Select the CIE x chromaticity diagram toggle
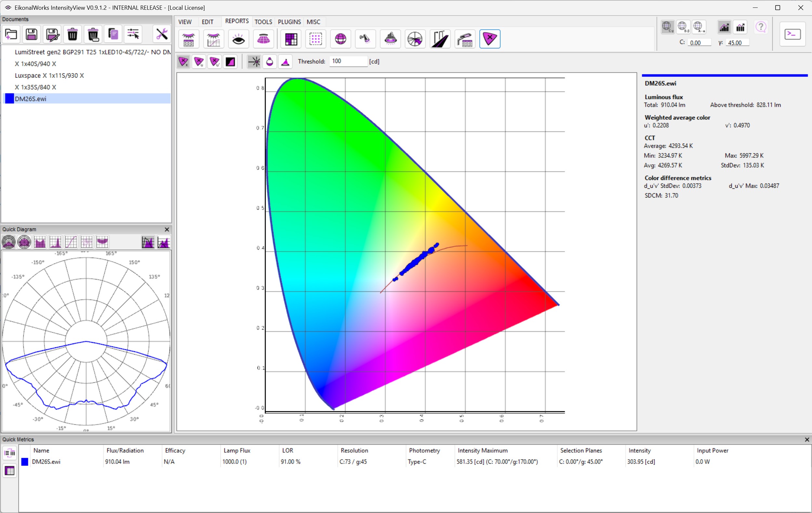Viewport: 812px width, 513px height. click(x=183, y=62)
